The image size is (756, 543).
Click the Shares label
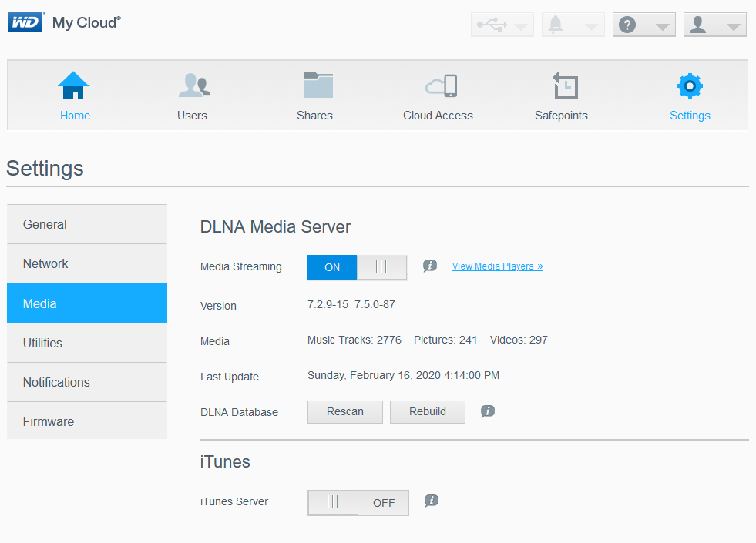pos(315,116)
